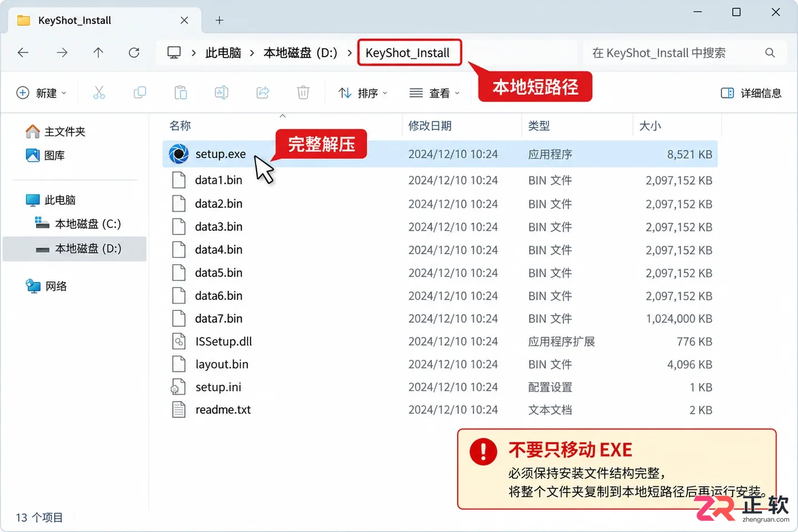Click the search magnifier icon

770,53
